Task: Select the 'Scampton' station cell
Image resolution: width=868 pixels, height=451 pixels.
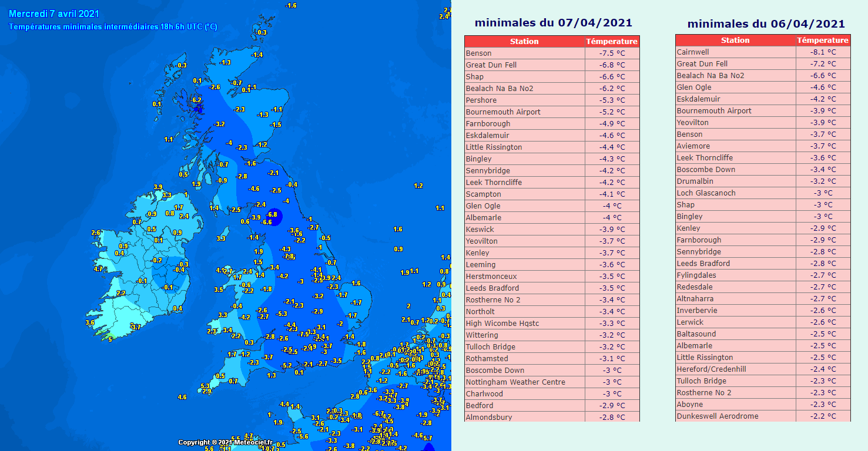Action: (x=524, y=194)
